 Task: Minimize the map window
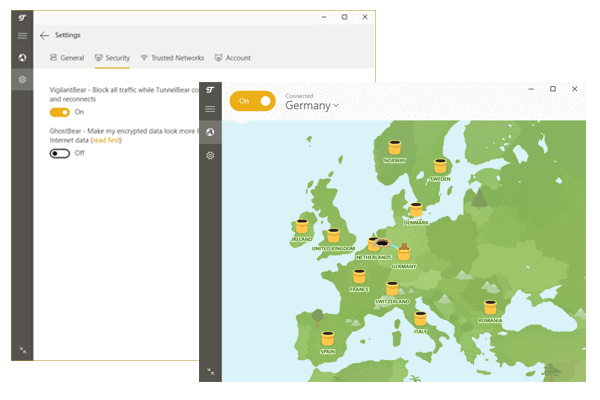531,89
